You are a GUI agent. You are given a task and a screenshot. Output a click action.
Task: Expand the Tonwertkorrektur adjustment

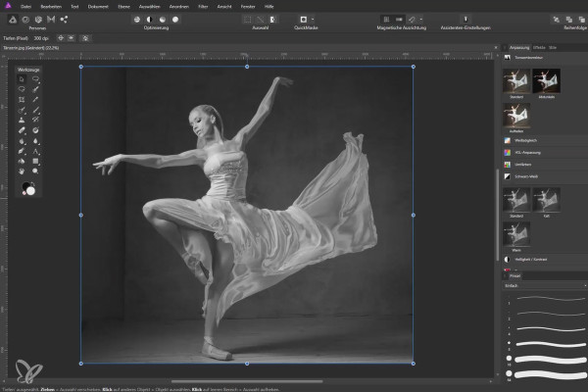pos(545,58)
